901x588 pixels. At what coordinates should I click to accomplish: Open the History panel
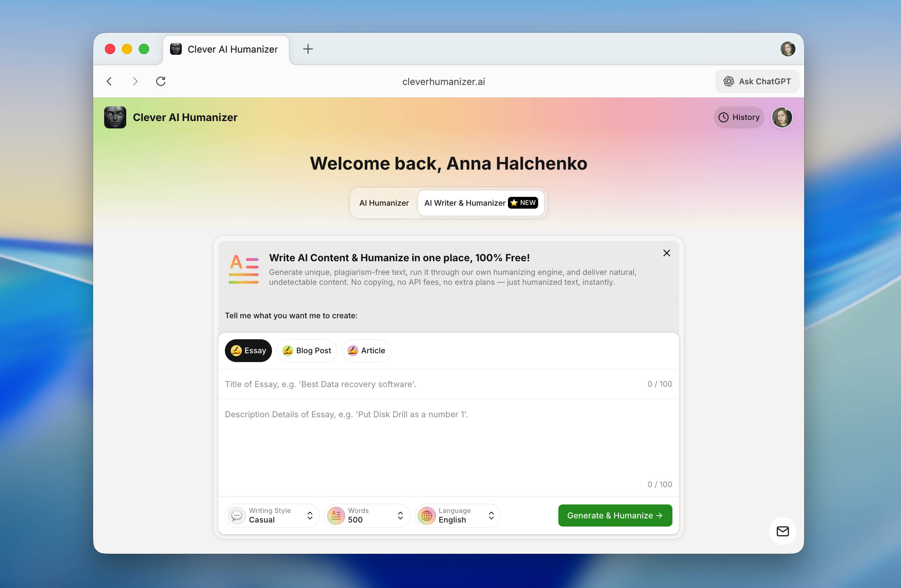pos(739,117)
